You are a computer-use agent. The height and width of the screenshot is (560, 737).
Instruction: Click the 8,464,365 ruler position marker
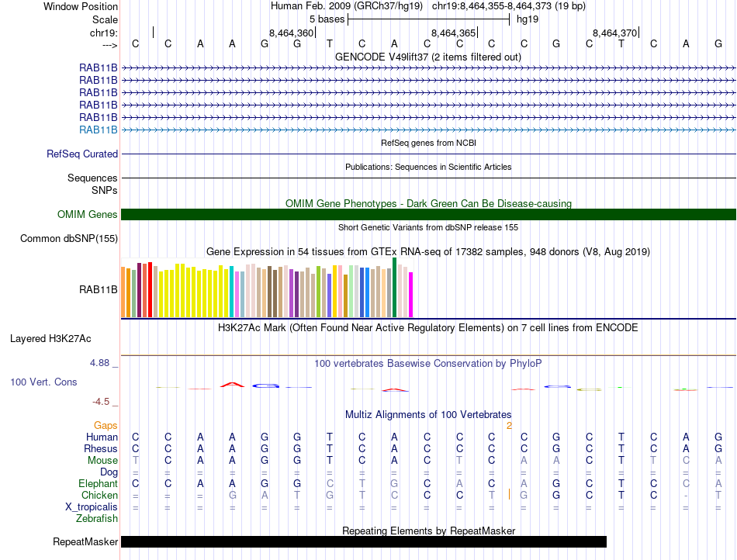[x=454, y=33]
